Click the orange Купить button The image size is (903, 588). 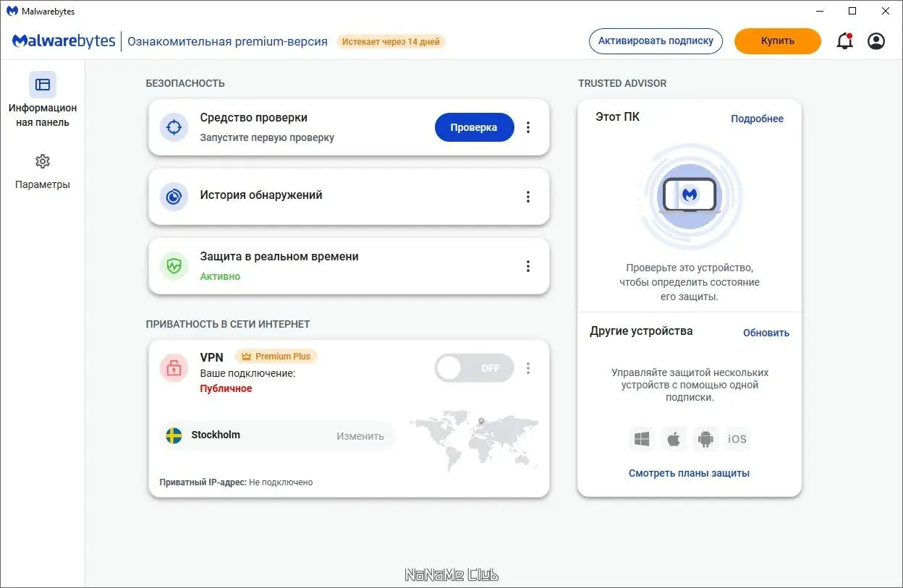778,41
